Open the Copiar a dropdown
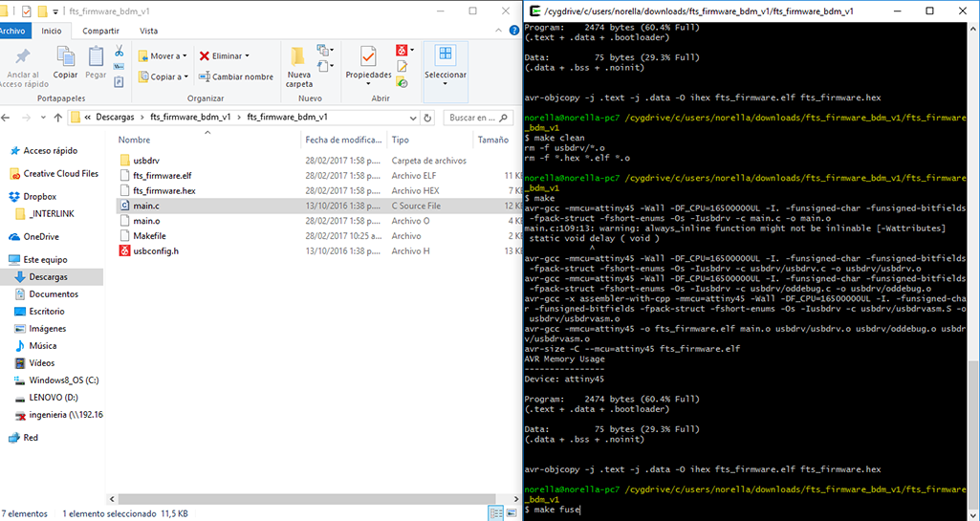The width and height of the screenshot is (980, 521). (163, 76)
